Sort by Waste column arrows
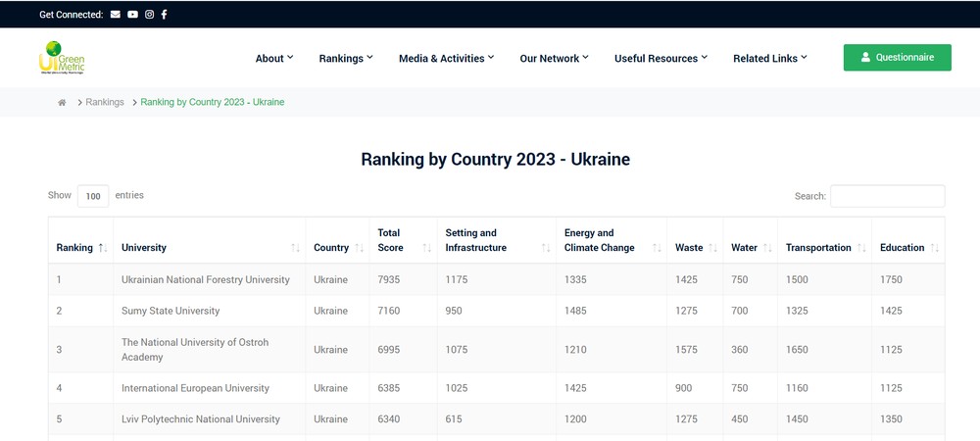Screen dimensions: 980x441 click(x=712, y=248)
